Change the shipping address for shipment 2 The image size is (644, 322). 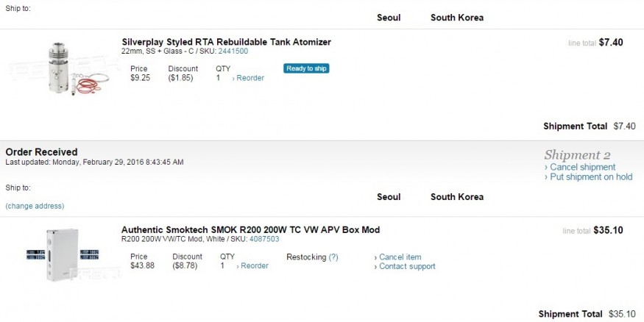click(x=35, y=206)
